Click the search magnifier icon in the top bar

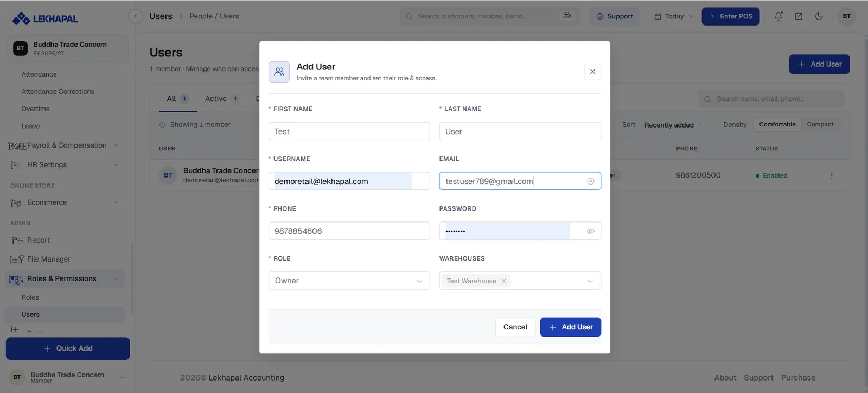[409, 16]
